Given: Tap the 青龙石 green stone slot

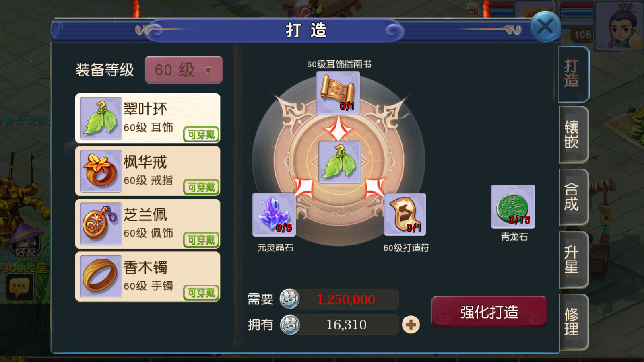Looking at the screenshot, I should pos(513,207).
